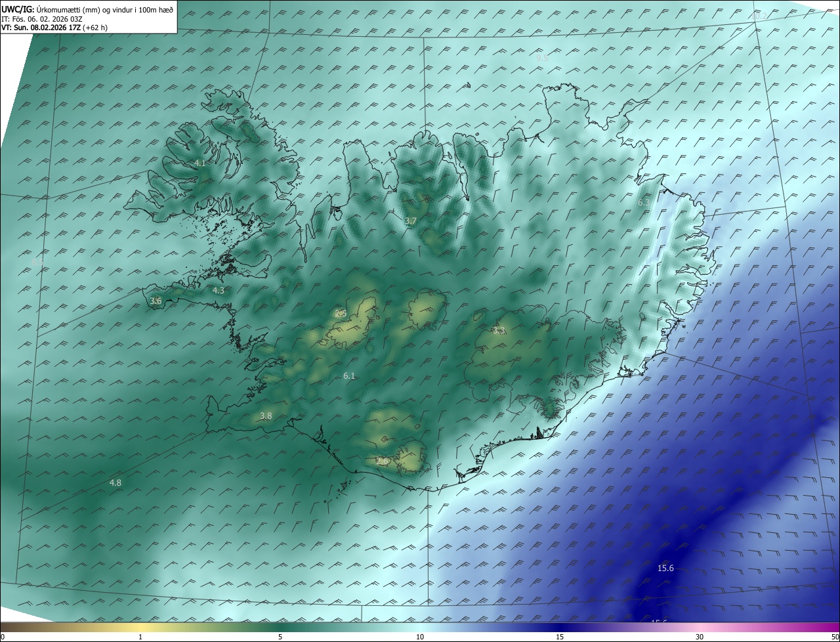Click the 6.3 value in east Iceland
Viewport: 840px width, 642px height.
pos(644,203)
